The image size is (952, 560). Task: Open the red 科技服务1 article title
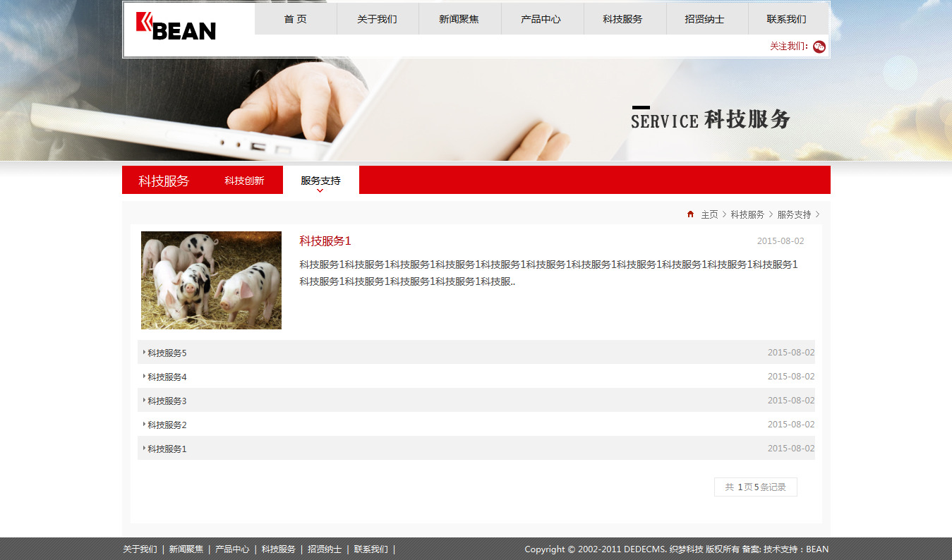[x=325, y=241]
